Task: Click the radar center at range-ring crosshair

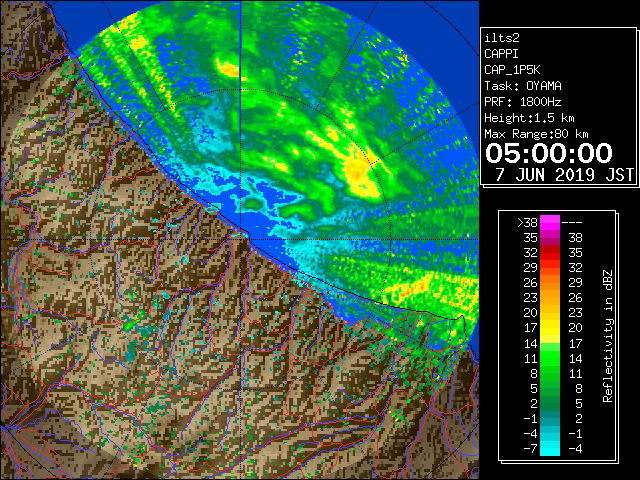Action: coord(241,239)
